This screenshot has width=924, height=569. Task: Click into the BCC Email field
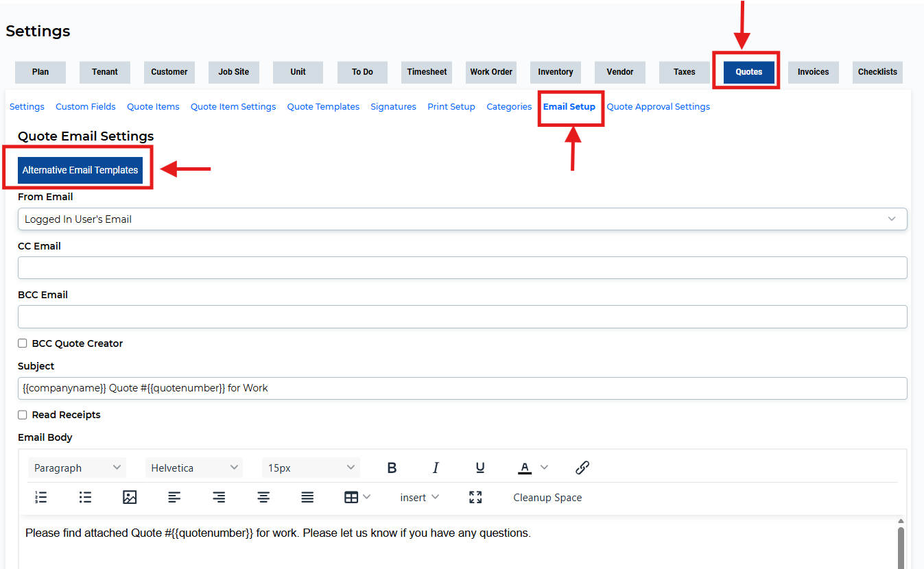(462, 317)
